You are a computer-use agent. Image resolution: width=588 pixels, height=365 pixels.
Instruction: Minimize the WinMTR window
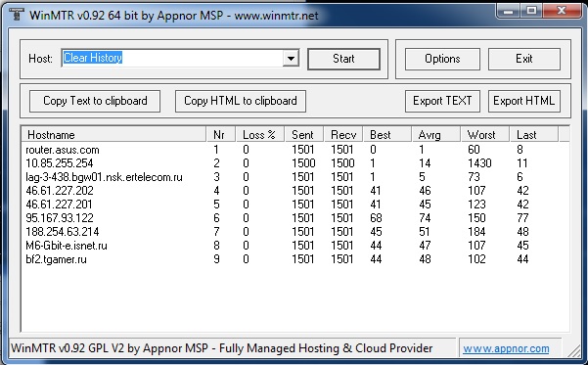pyautogui.click(x=509, y=11)
